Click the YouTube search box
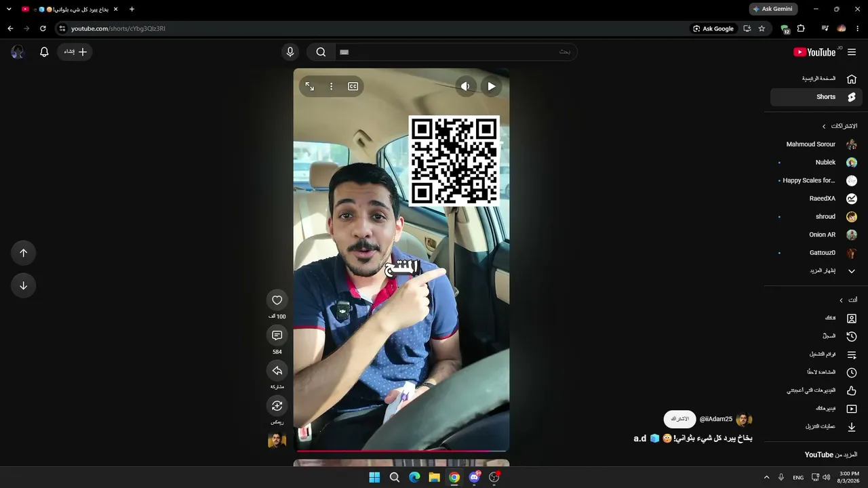The height and width of the screenshot is (488, 868). 455,52
